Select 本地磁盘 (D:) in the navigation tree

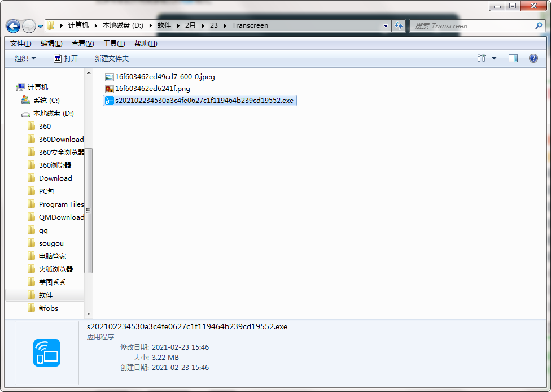(54, 113)
